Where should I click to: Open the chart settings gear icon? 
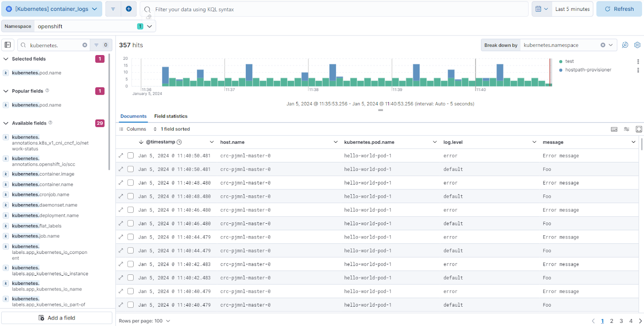[637, 45]
